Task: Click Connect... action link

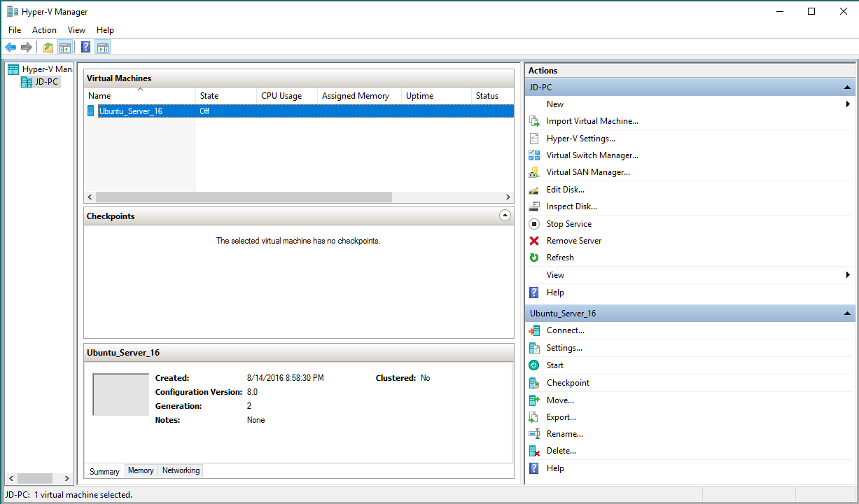Action: pos(566,330)
